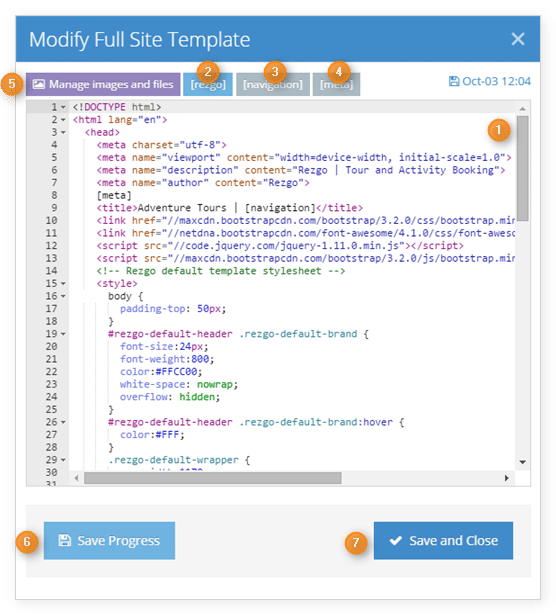This screenshot has height=615, width=556.
Task: Fold the body rule at line 16
Action: point(63,296)
